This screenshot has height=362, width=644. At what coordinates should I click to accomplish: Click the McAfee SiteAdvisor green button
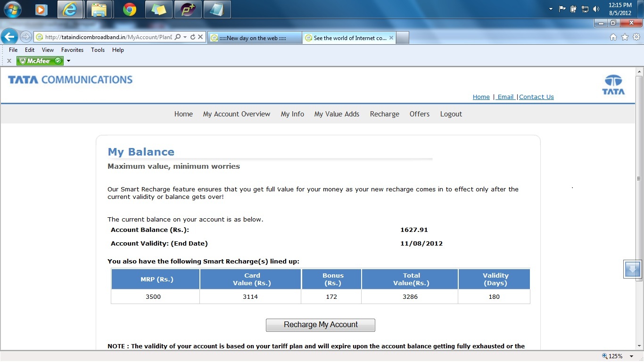pos(40,61)
